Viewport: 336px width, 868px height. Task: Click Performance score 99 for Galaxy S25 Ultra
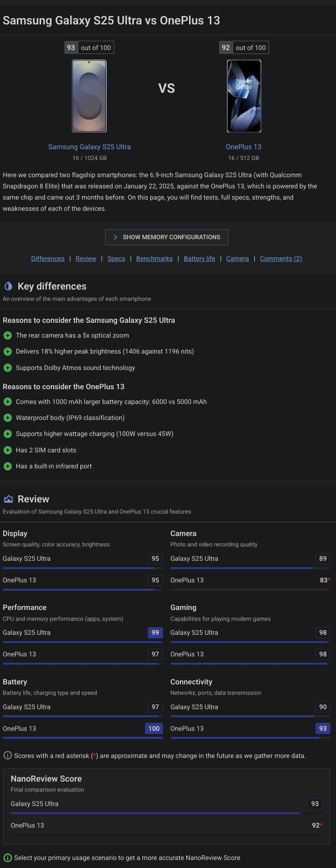(155, 632)
